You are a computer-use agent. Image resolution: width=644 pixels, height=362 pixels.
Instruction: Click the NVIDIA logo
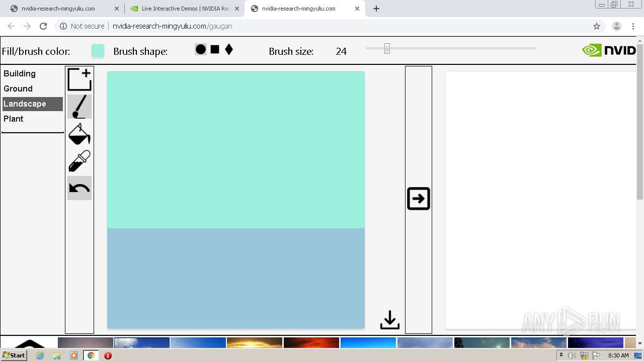click(x=609, y=50)
